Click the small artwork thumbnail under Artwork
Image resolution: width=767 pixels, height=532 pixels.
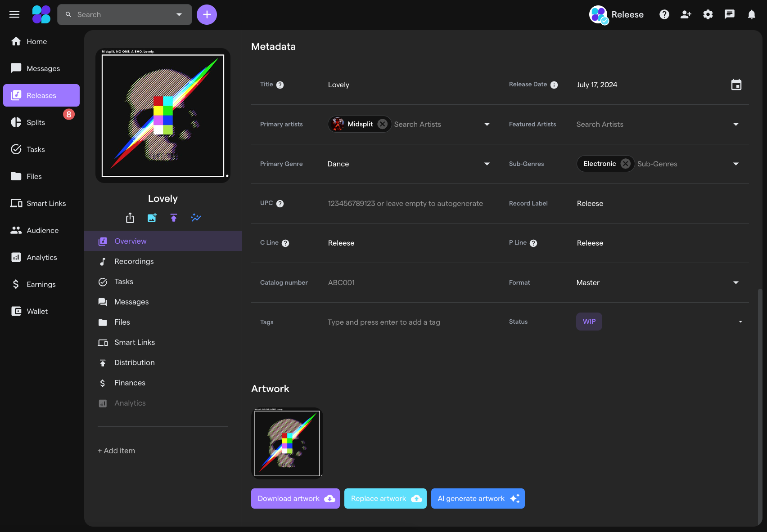287,443
